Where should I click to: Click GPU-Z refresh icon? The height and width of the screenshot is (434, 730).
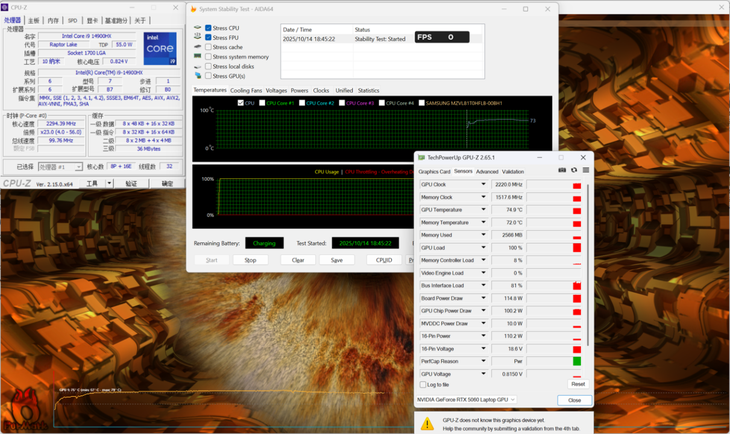point(574,171)
